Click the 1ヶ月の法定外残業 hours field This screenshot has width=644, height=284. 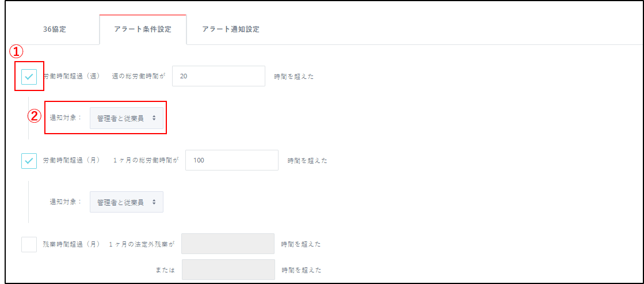point(228,244)
